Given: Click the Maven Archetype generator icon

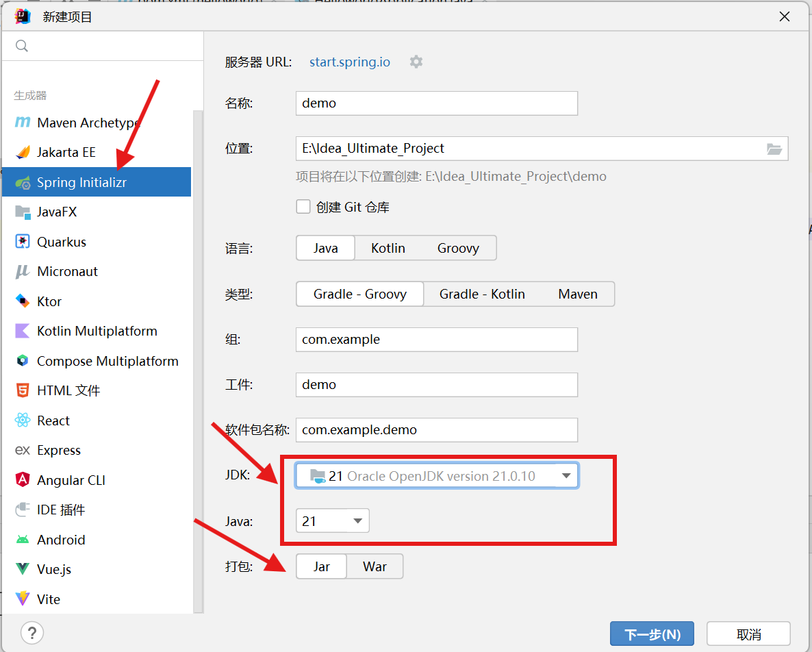Looking at the screenshot, I should point(23,122).
